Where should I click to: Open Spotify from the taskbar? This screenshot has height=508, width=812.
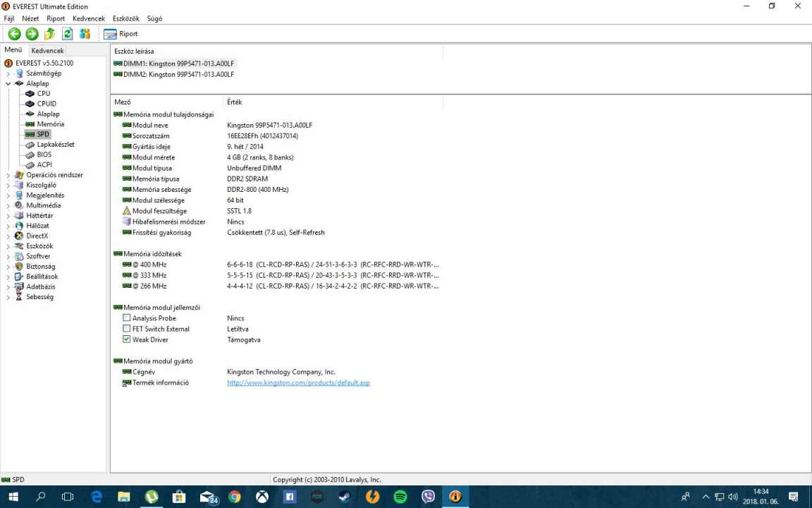pos(400,497)
